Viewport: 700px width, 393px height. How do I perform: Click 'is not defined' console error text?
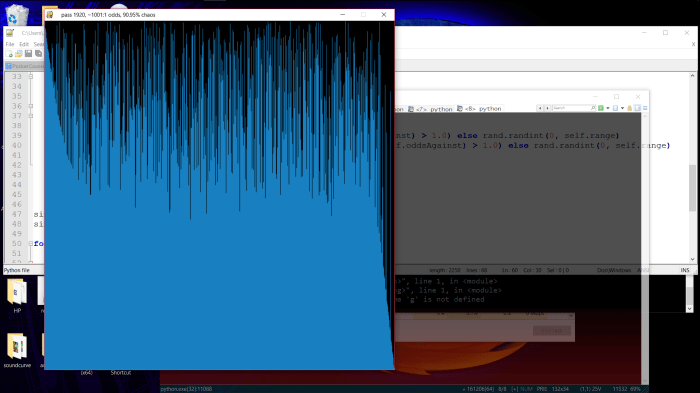coord(455,300)
